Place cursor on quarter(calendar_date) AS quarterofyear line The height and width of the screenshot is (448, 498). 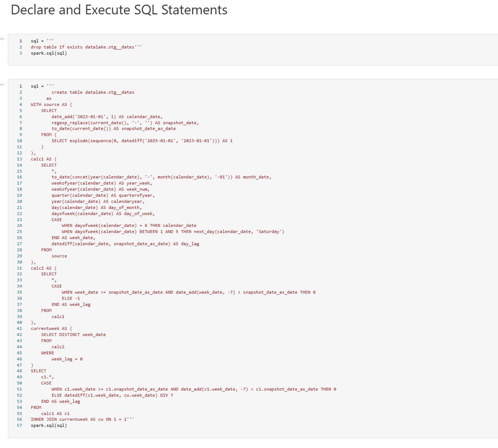point(103,195)
